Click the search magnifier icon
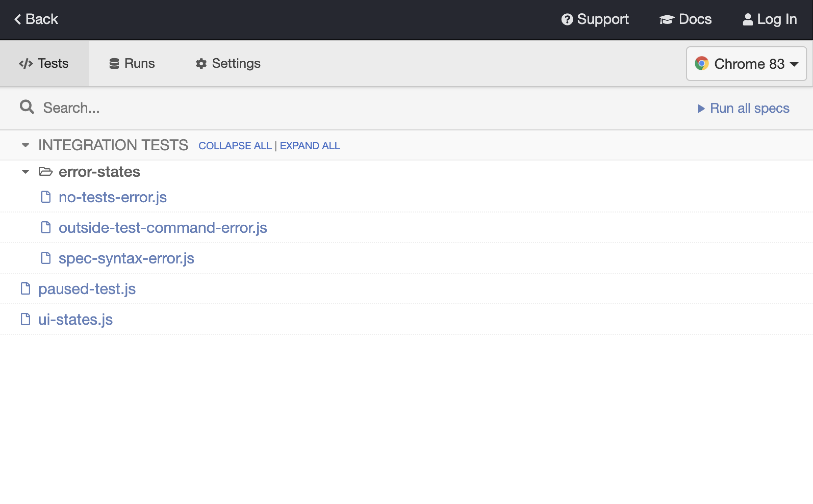813x504 pixels. pos(27,107)
